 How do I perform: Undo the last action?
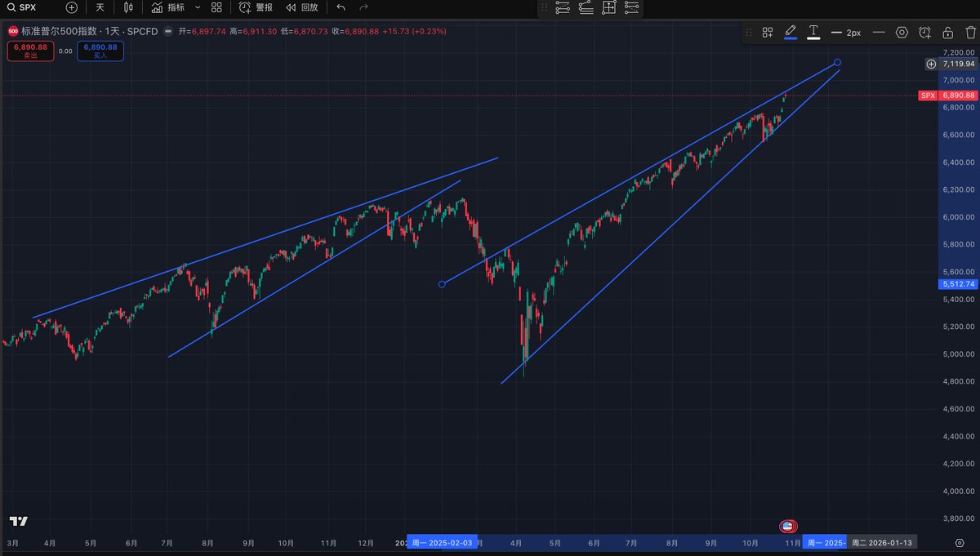click(341, 7)
